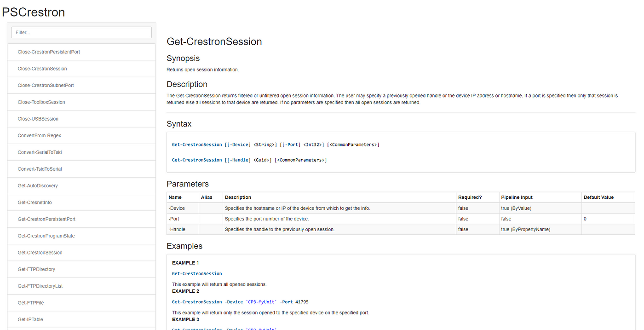Click the -Handle syntax line in code box
The width and height of the screenshot is (644, 330).
click(249, 160)
